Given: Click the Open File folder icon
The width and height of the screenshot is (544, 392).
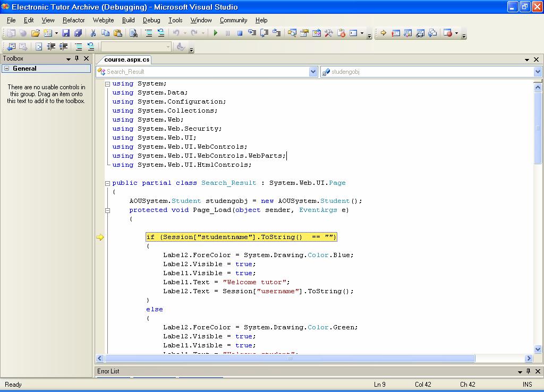Looking at the screenshot, I should pyautogui.click(x=36, y=33).
